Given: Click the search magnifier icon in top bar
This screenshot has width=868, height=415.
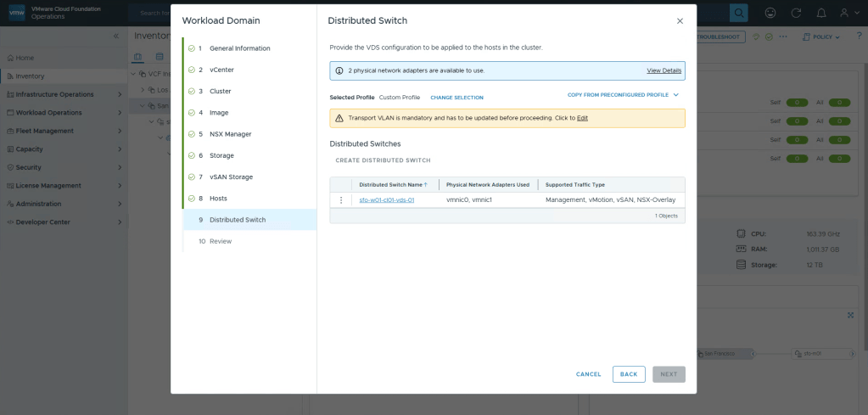Looking at the screenshot, I should coord(739,13).
